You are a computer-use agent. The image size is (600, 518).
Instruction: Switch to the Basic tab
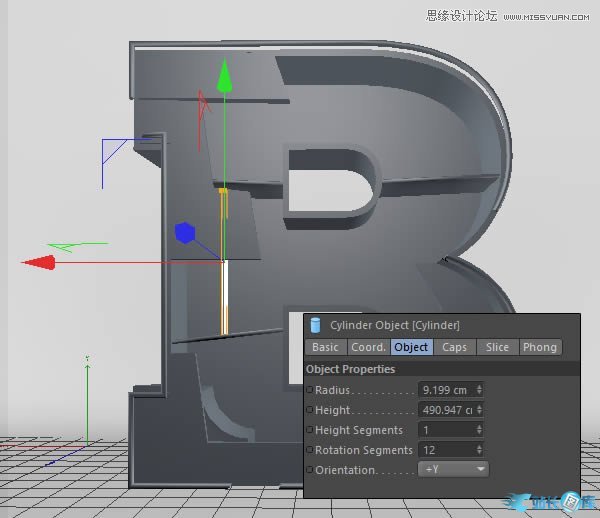tap(325, 347)
